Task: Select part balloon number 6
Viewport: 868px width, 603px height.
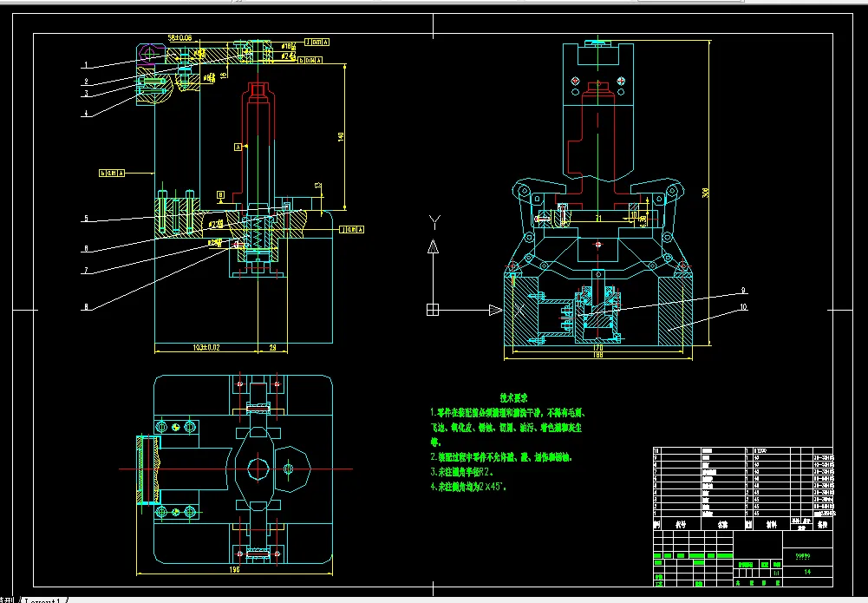Action: (86, 249)
